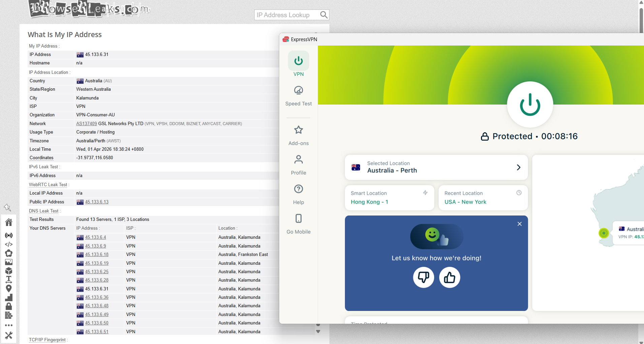Click the down arrow below DNS server list
644x344 pixels.
point(318,332)
